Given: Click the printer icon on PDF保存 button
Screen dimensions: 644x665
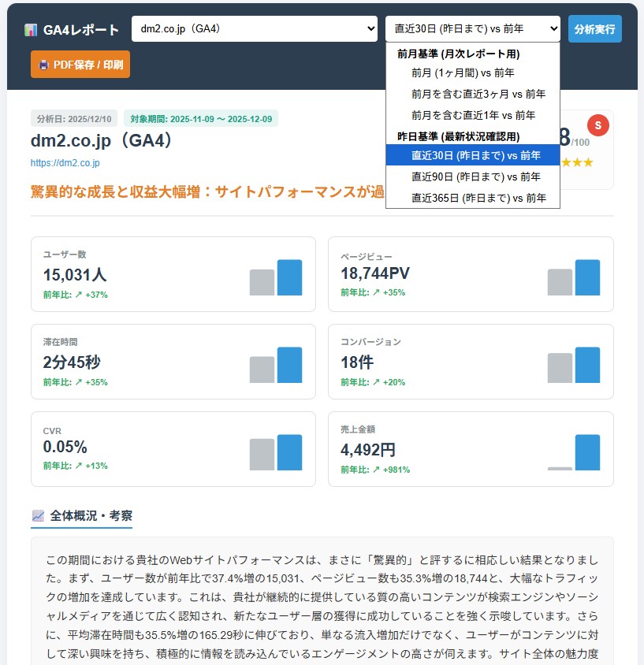Looking at the screenshot, I should tap(44, 65).
